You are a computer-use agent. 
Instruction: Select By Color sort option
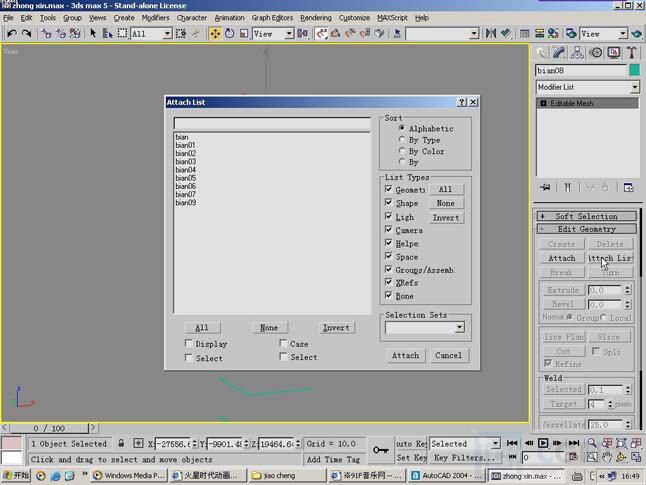[x=421, y=151]
